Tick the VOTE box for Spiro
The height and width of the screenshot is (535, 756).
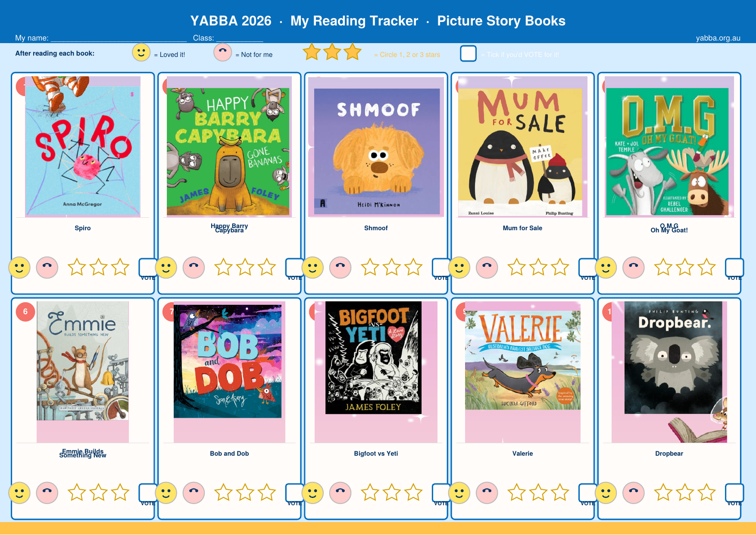point(147,267)
